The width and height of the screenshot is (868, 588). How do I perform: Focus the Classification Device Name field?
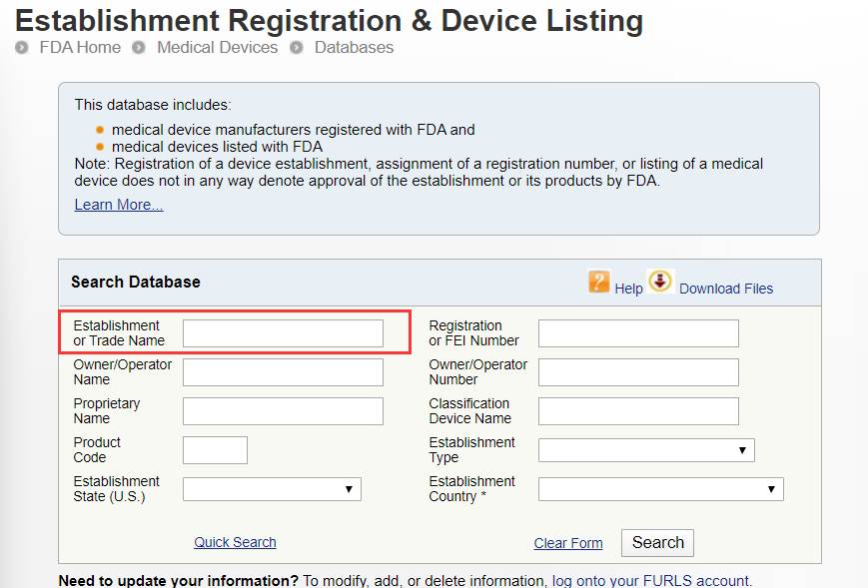click(638, 411)
